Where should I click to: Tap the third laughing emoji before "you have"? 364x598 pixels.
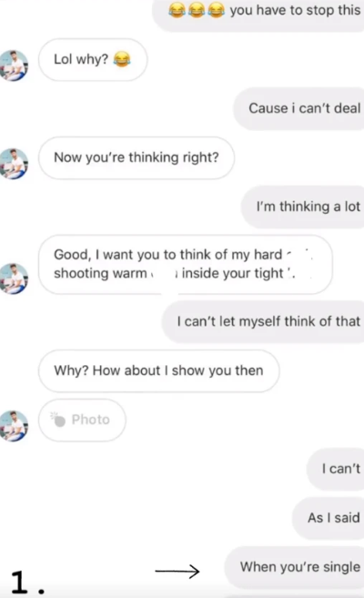(x=216, y=11)
